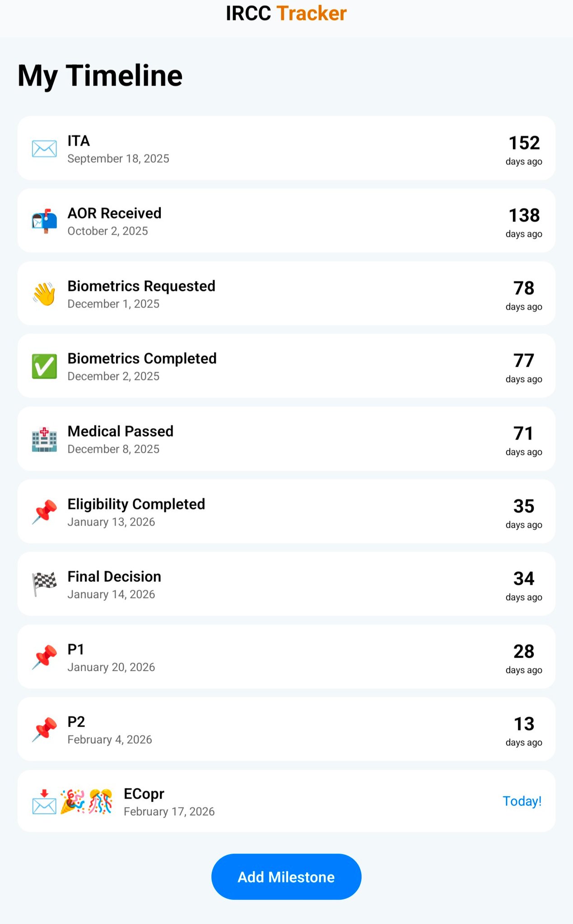Click the pushpin icon beside P1

[44, 657]
